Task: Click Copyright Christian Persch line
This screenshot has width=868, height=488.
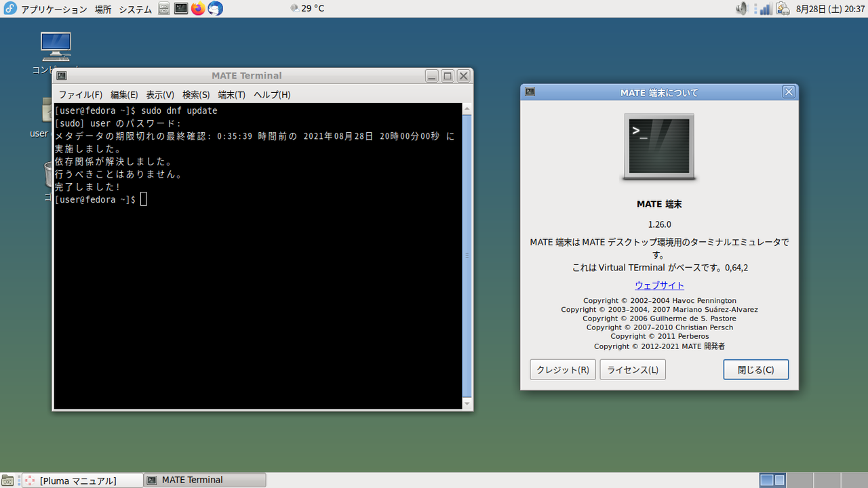Action: 659,327
